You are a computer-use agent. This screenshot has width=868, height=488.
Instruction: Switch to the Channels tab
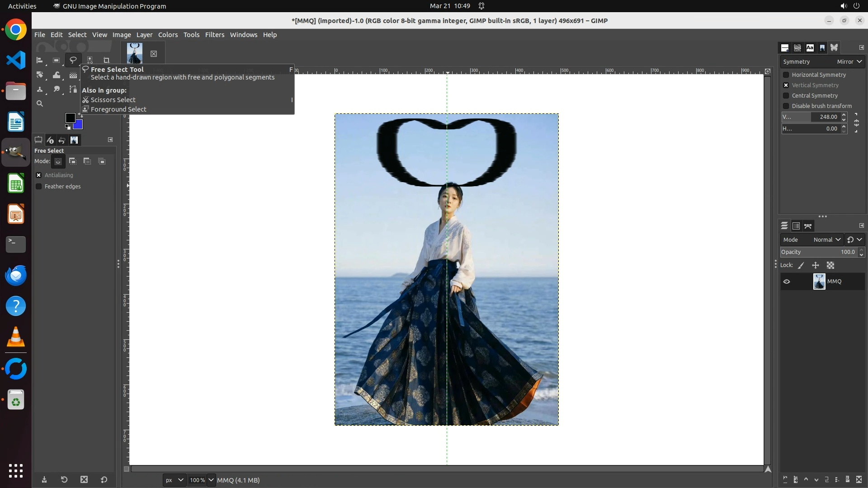[796, 226]
